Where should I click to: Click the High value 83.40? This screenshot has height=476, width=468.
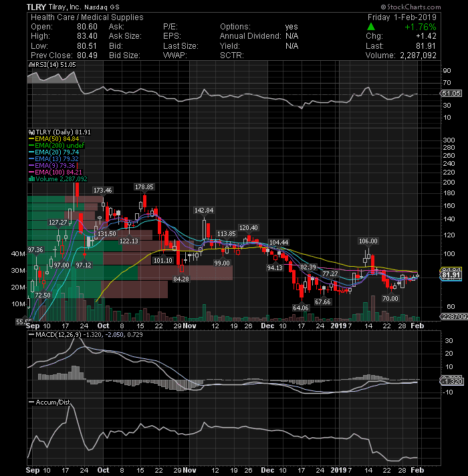point(87,36)
